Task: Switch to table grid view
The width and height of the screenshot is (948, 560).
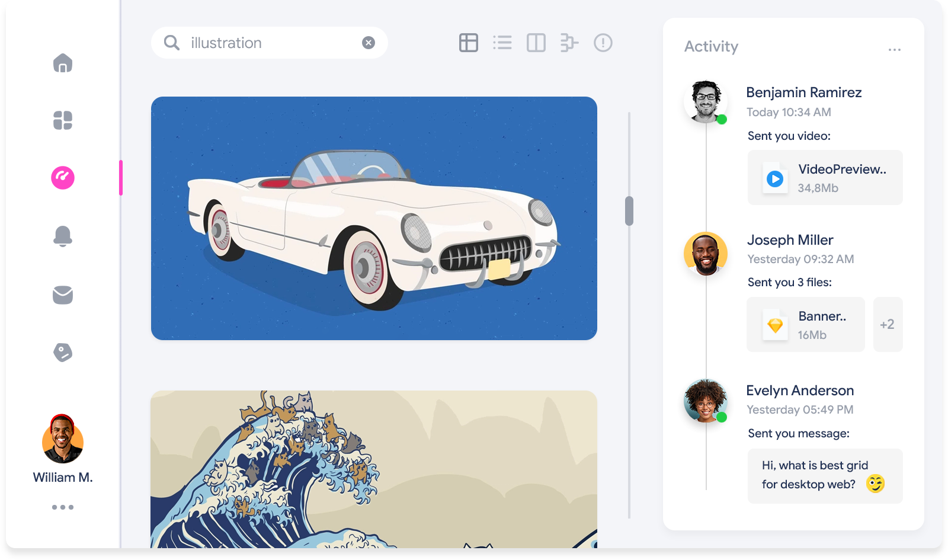Action: pos(468,43)
